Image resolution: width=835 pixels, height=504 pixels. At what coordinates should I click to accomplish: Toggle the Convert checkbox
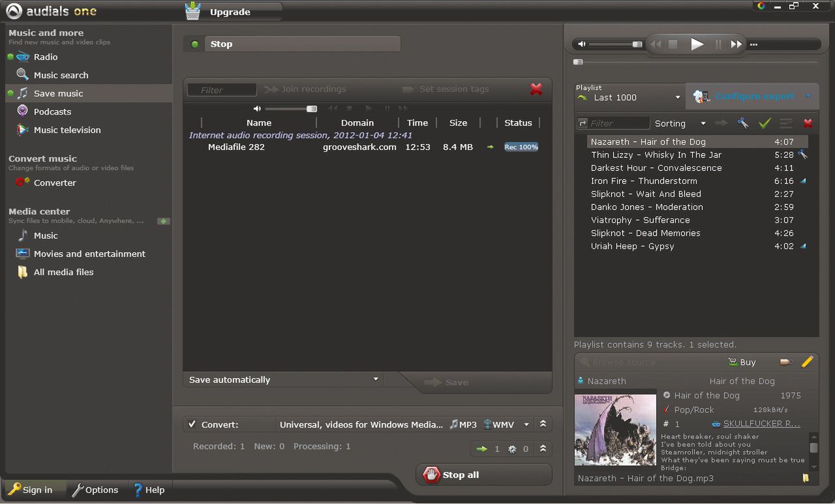192,424
